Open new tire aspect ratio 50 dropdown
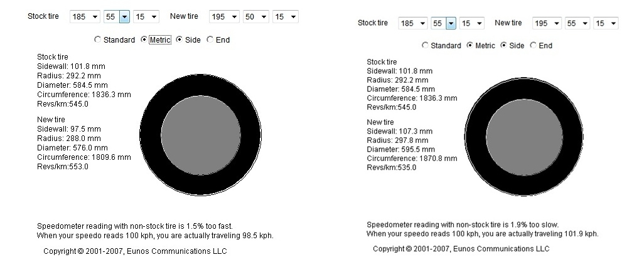The image size is (644, 267). 256,17
